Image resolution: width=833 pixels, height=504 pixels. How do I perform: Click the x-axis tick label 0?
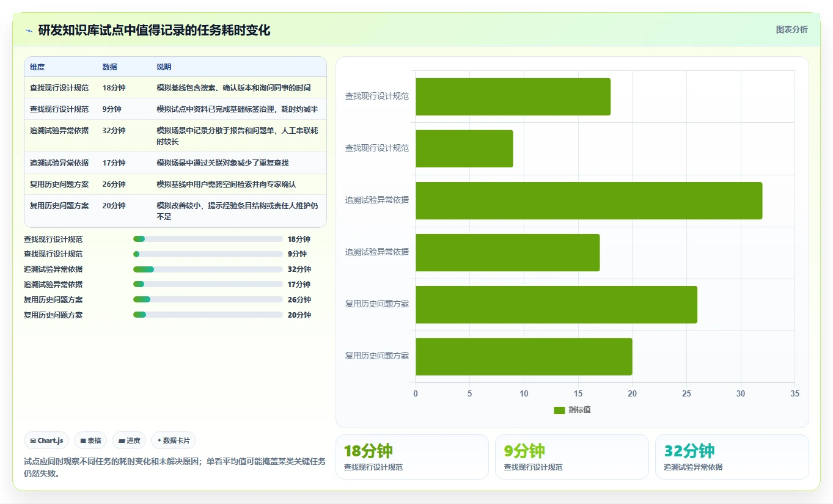point(416,394)
